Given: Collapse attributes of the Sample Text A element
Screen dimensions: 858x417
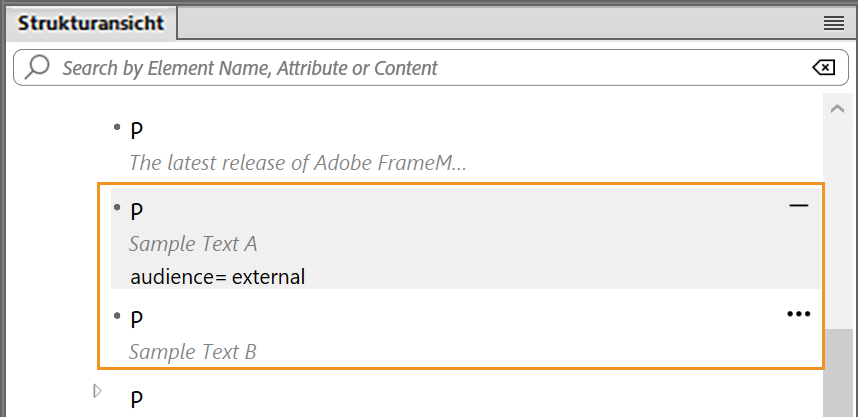Looking at the screenshot, I should pyautogui.click(x=797, y=206).
